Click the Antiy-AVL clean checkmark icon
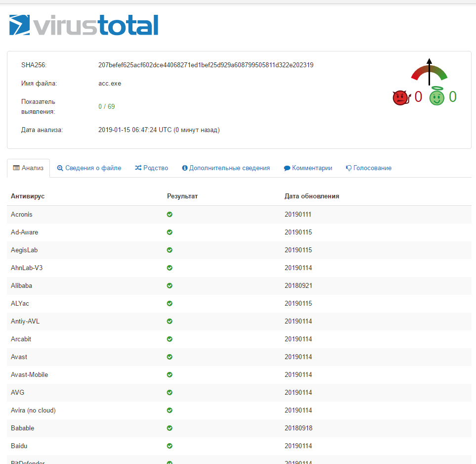Image resolution: width=476 pixels, height=464 pixels. point(170,321)
